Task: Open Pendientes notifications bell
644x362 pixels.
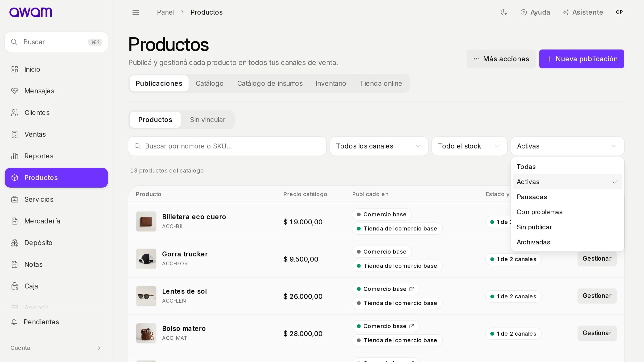Action: point(56,322)
